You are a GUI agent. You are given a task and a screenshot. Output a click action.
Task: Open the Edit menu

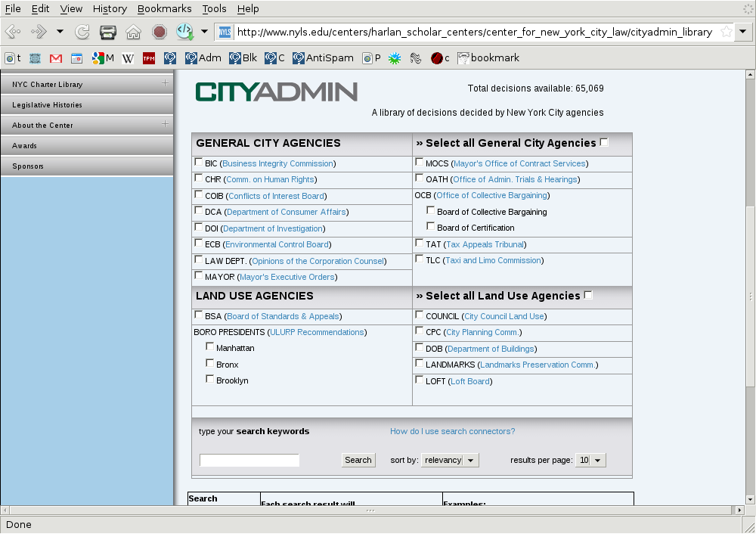(x=41, y=8)
